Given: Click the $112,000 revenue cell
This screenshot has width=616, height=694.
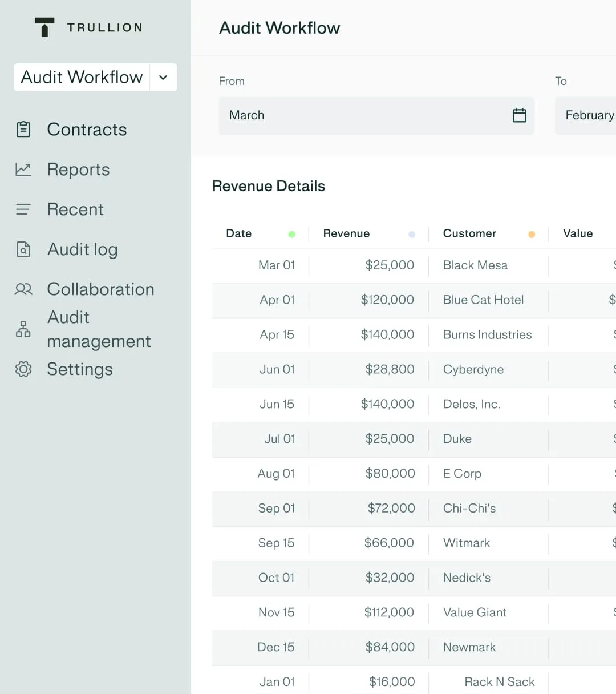Looking at the screenshot, I should (389, 613).
